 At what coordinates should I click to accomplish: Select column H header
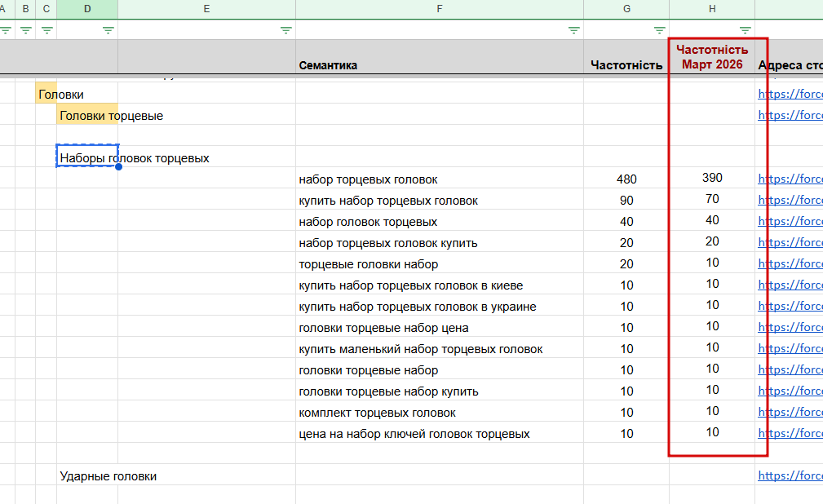pyautogui.click(x=712, y=9)
